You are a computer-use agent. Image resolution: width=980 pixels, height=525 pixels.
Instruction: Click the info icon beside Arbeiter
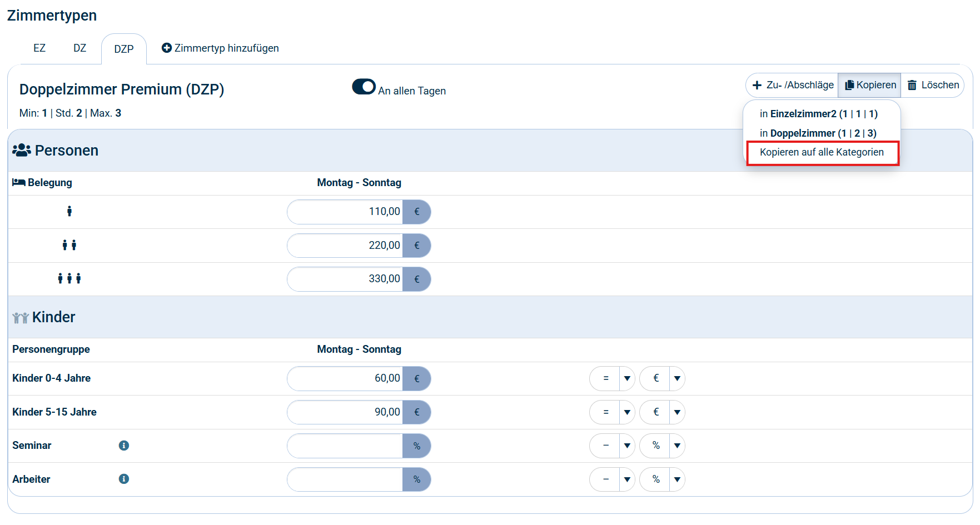pyautogui.click(x=124, y=479)
